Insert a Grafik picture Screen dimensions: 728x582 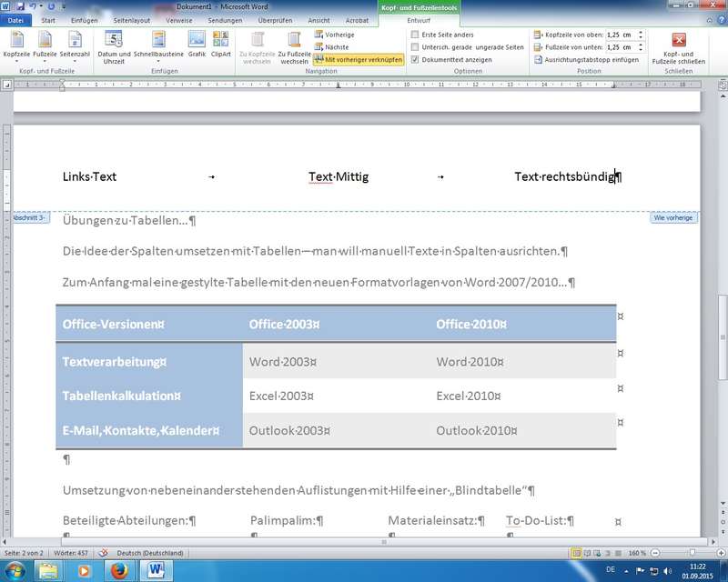tap(197, 45)
